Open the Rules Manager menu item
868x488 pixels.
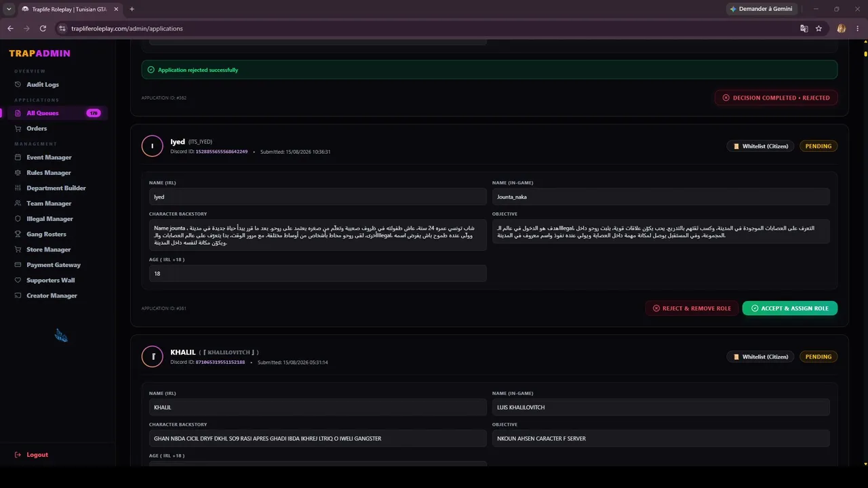click(x=49, y=173)
